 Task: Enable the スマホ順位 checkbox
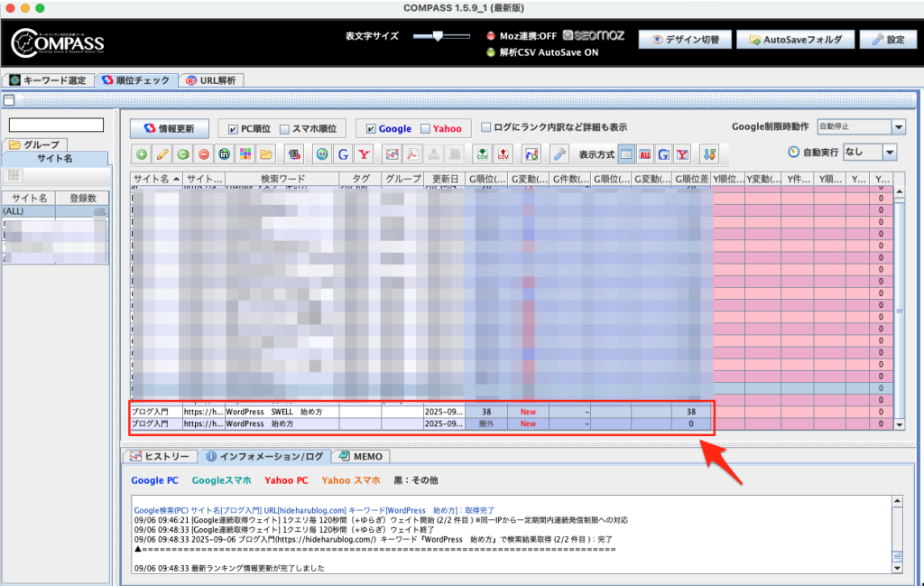point(285,129)
